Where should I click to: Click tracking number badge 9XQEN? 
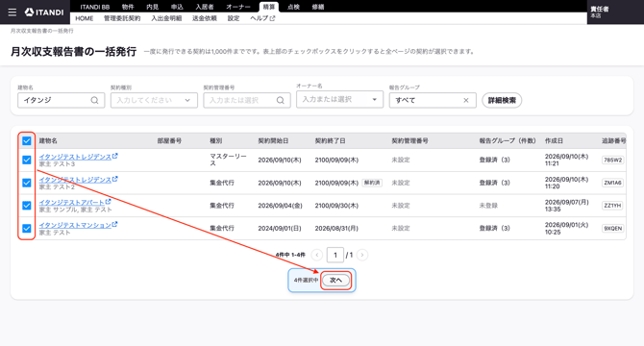613,228
